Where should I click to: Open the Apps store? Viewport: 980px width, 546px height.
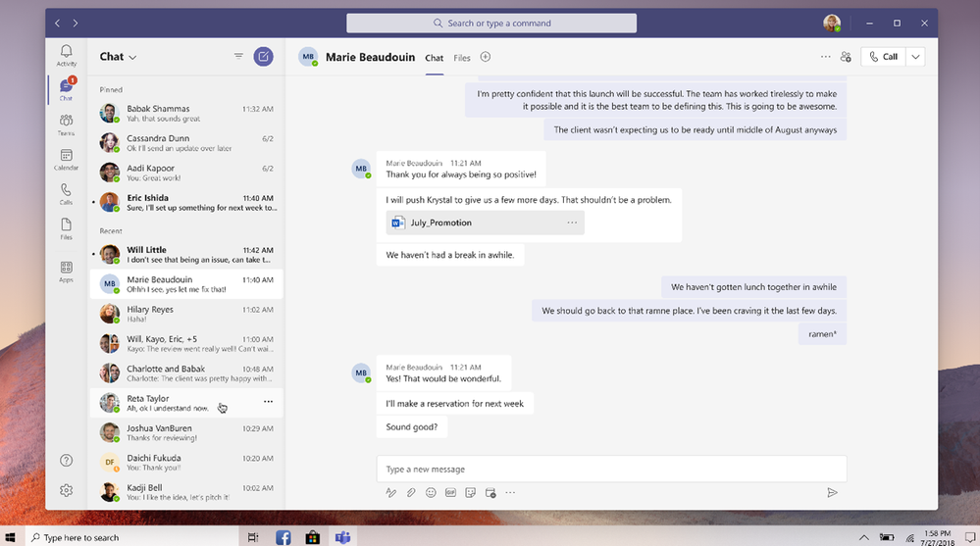click(67, 272)
